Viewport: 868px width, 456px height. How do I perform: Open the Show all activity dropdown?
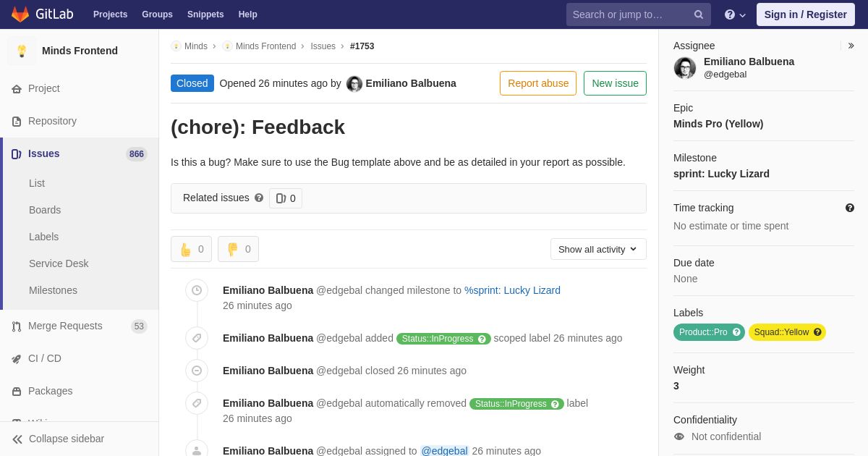click(x=598, y=249)
